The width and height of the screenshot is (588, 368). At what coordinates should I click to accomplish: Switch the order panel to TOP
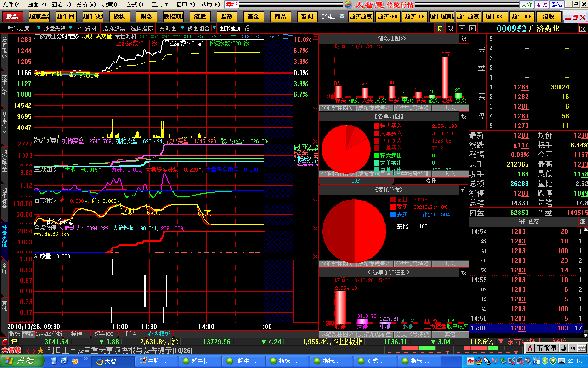coord(356,181)
